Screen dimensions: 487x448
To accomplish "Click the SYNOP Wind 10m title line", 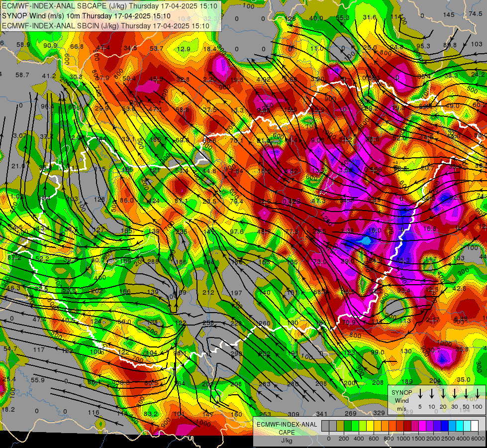I will point(87,16).
